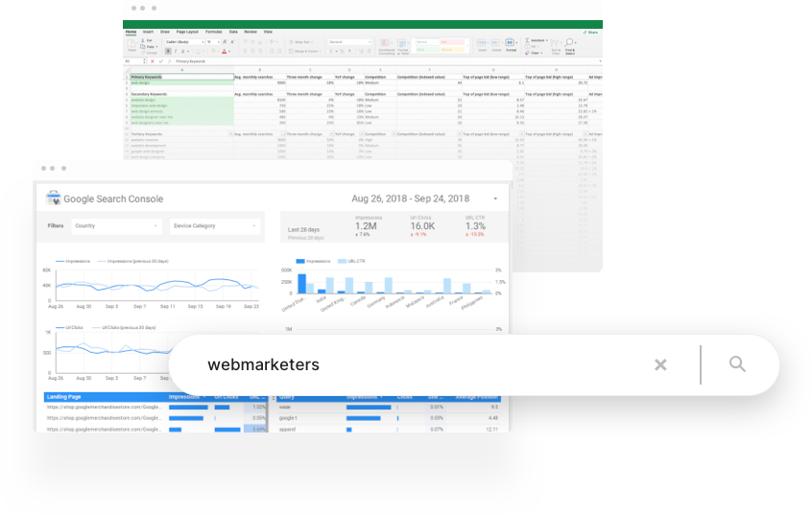Open the Device Category filter dropdown
The image size is (812, 515).
coord(215,226)
